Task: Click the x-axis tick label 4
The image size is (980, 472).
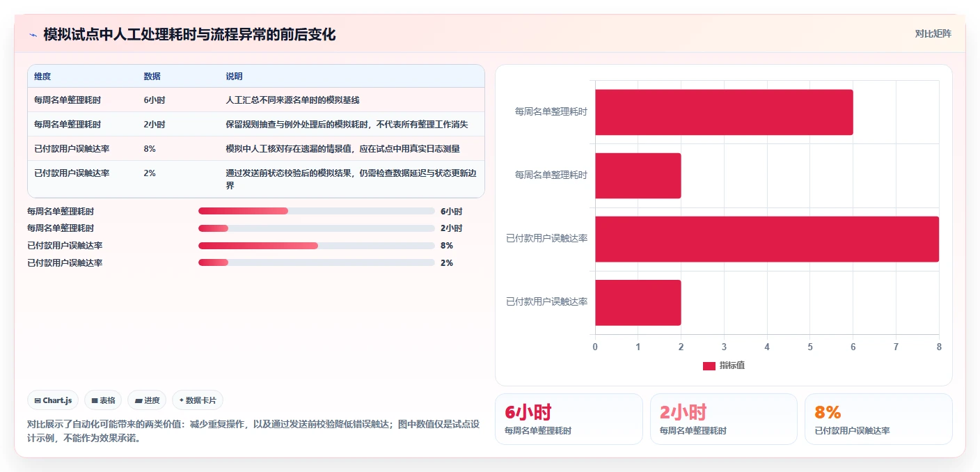Action: pyautogui.click(x=767, y=347)
